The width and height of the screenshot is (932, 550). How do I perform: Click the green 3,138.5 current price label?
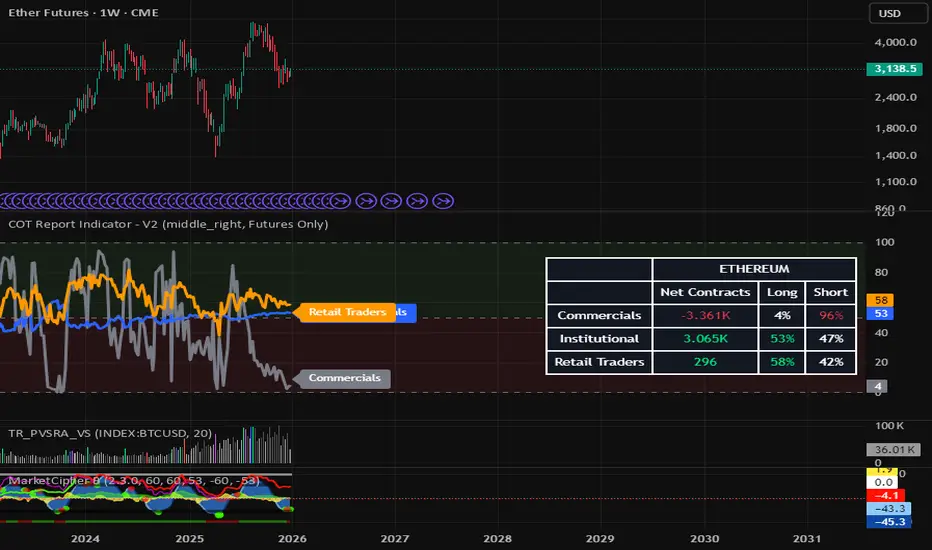[895, 69]
